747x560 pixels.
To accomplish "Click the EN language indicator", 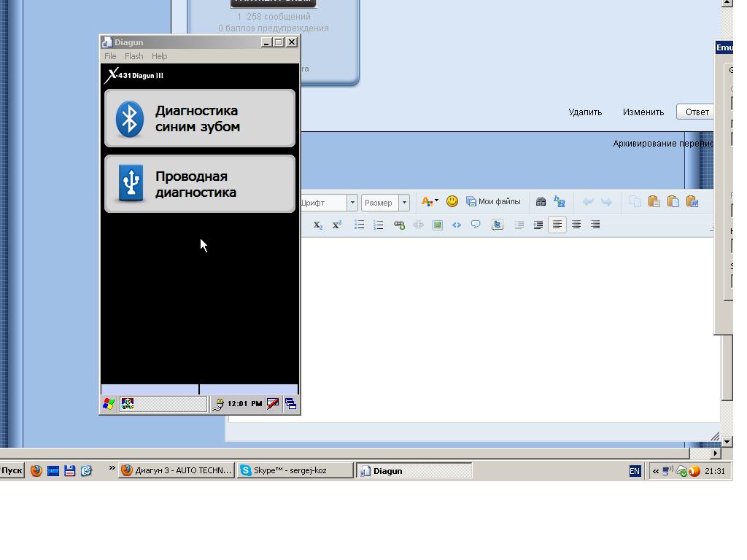I will tap(635, 471).
